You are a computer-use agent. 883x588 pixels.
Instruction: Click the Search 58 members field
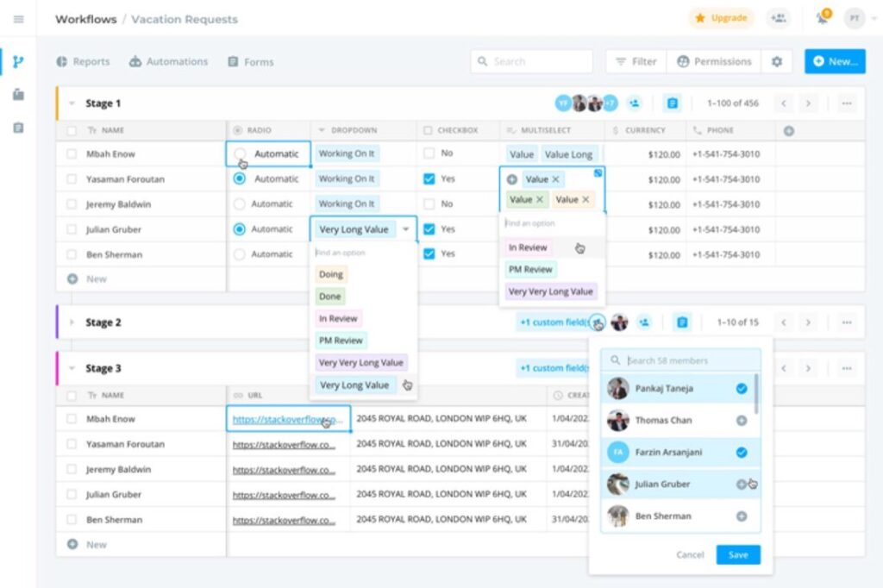(x=680, y=360)
